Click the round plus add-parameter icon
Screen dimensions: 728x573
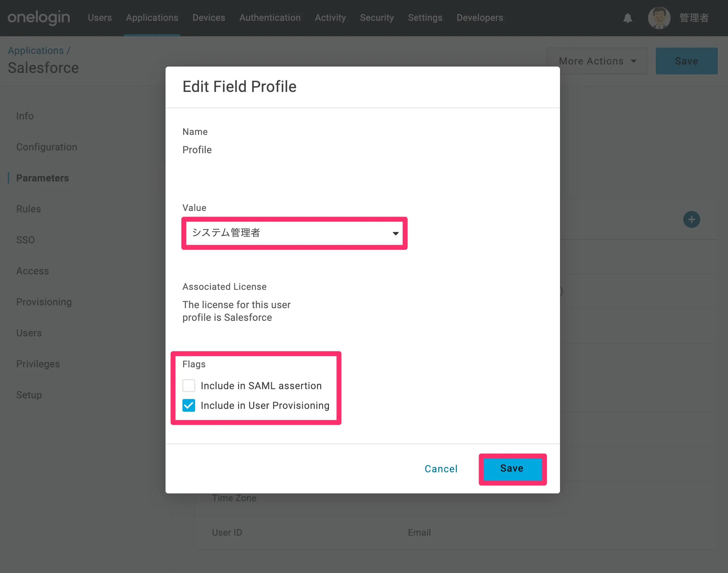pyautogui.click(x=691, y=219)
